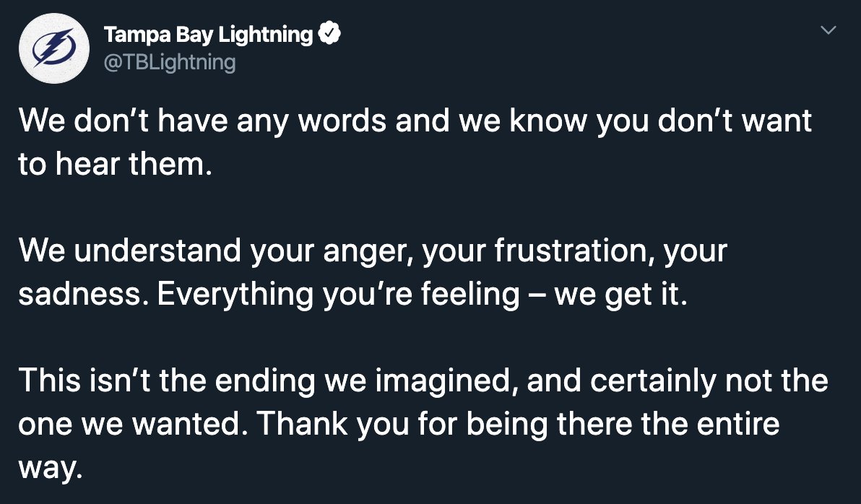Click the text "to hear them."
Viewport: 861px width, 504px height.
coord(116,164)
